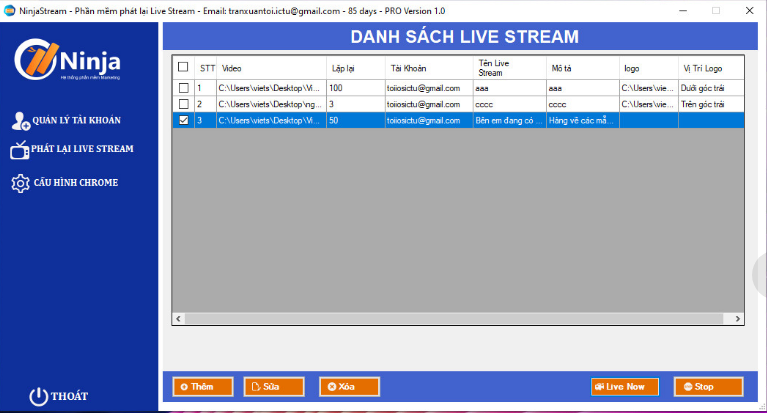Select the repeat value 100 cell
767x413 pixels.
pos(356,88)
